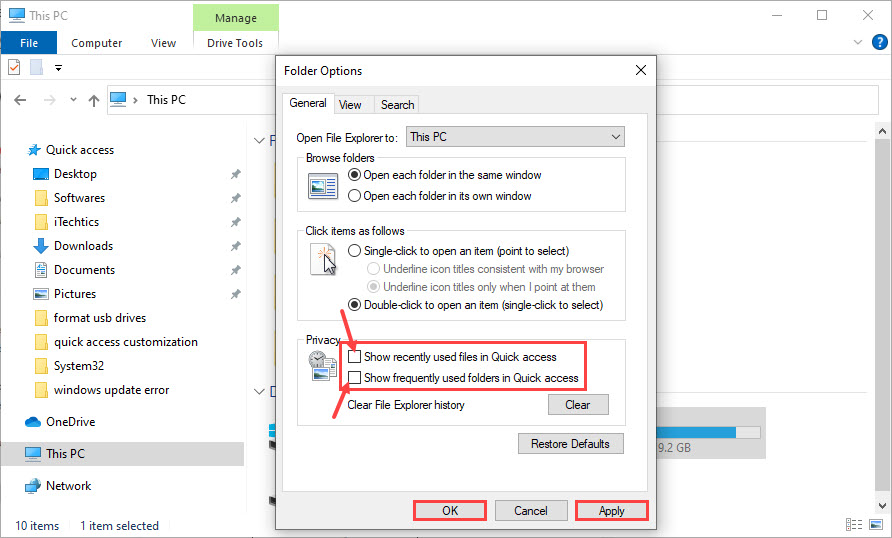Image resolution: width=892 pixels, height=538 pixels.
Task: Click the Apply button
Action: 612,511
